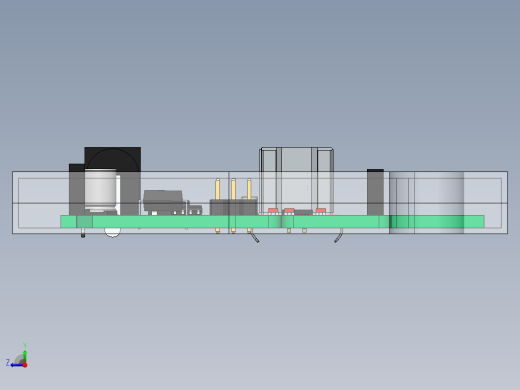
Task: Click the blue Z axis of the triad
Action: (17, 365)
